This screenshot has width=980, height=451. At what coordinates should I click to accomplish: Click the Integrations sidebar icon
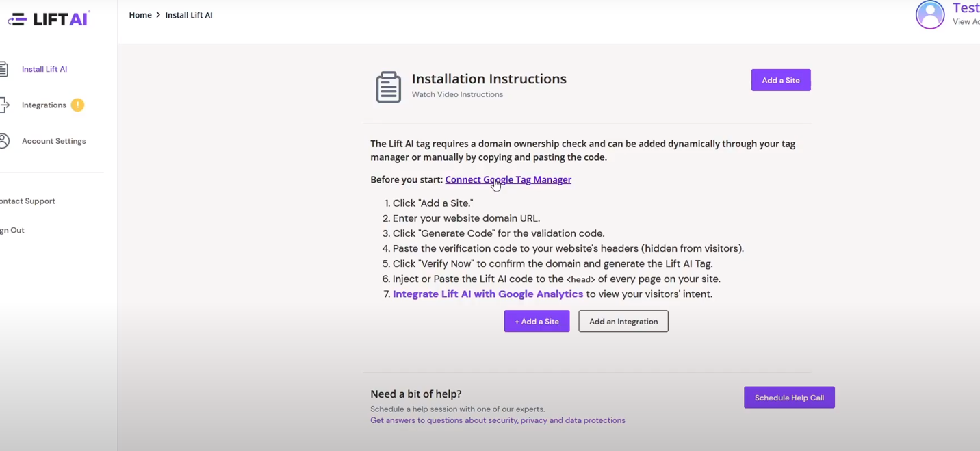point(4,105)
